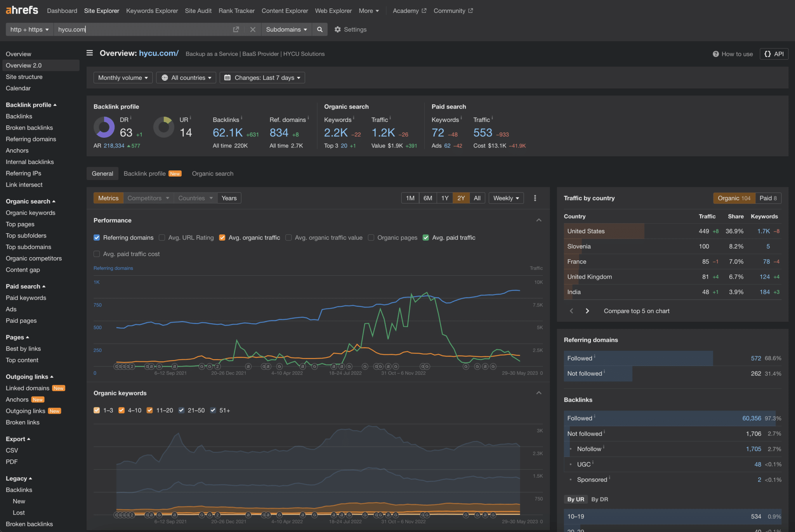Open URL in new tab icon

(236, 29)
